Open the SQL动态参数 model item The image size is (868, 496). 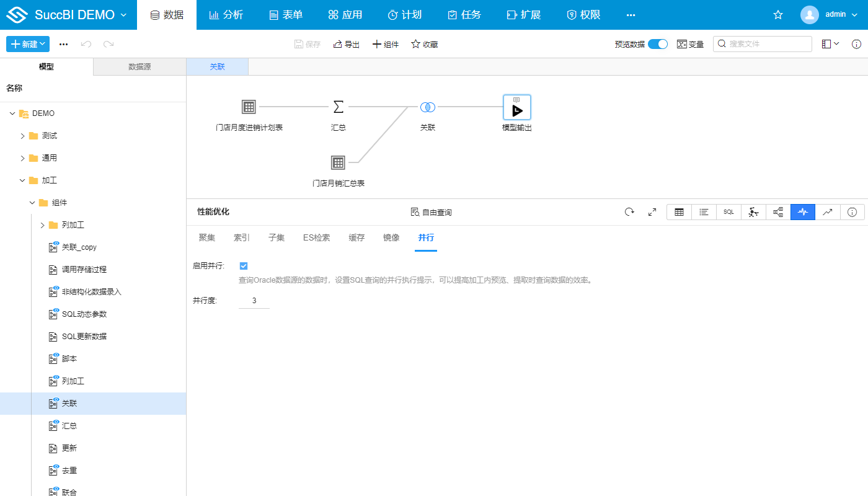pyautogui.click(x=84, y=314)
